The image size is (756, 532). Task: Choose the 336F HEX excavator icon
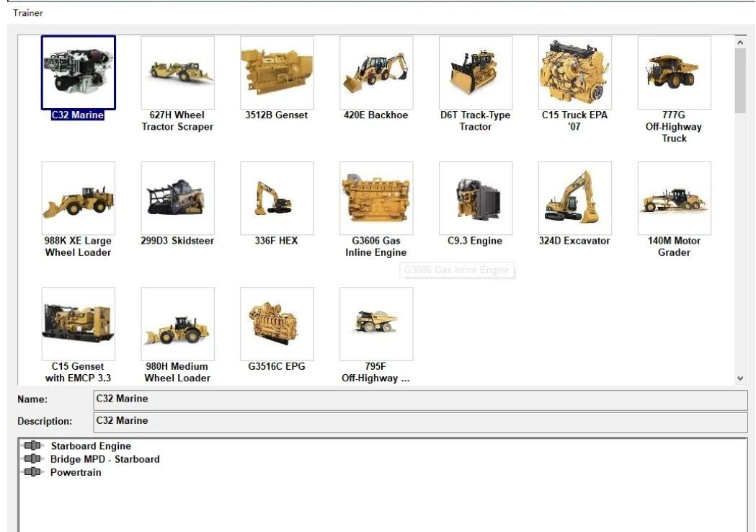click(x=277, y=198)
